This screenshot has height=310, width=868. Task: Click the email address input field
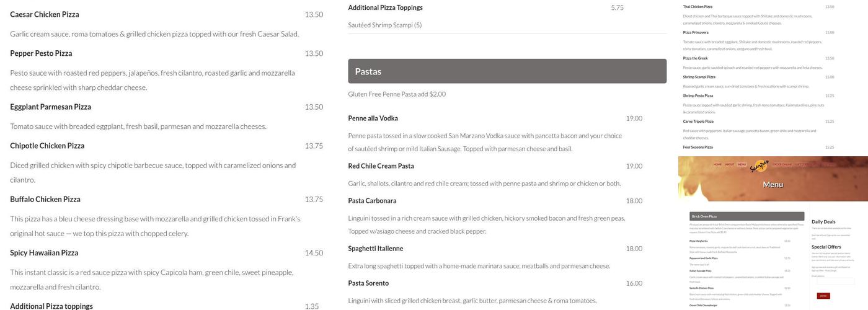836,281
